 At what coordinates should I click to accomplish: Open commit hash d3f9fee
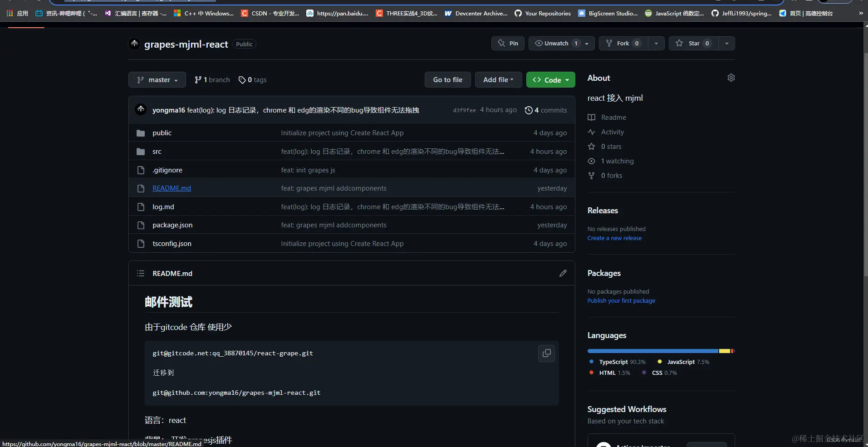pos(464,110)
